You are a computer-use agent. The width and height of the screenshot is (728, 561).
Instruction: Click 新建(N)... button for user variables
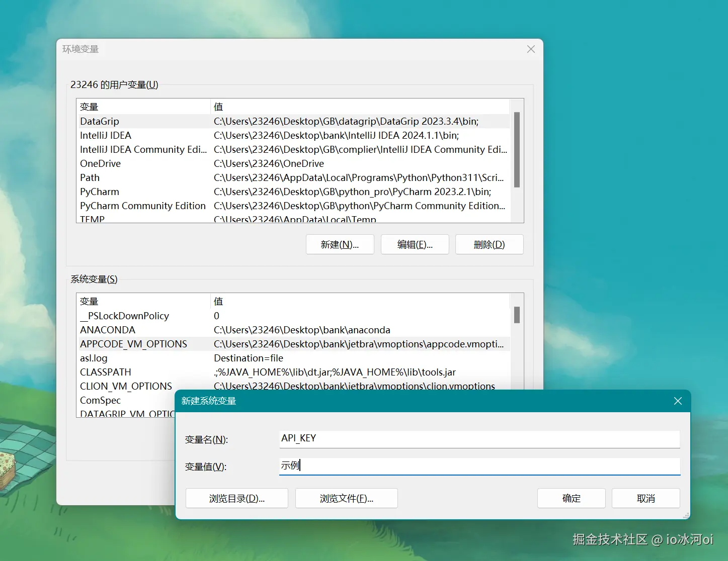pyautogui.click(x=340, y=244)
